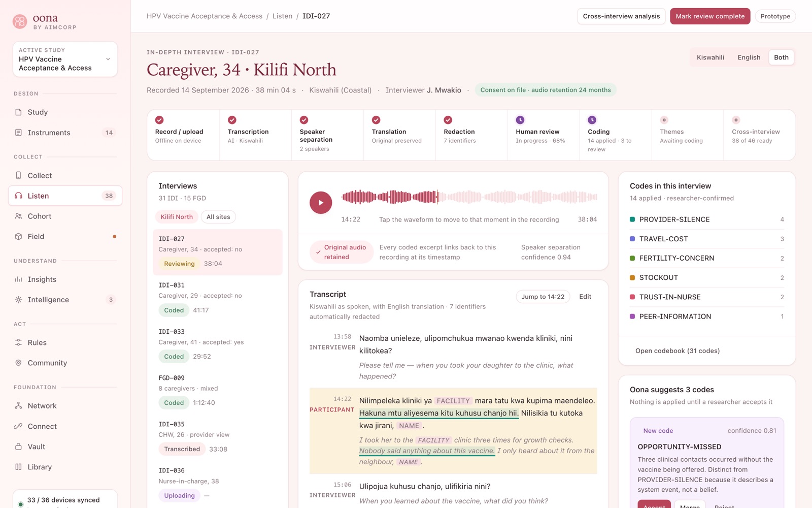The height and width of the screenshot is (508, 812).
Task: Open Study via its document icon
Action: (18, 112)
